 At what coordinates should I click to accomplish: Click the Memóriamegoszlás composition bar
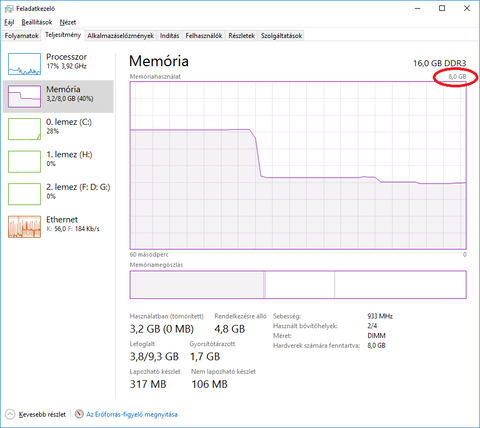(298, 285)
